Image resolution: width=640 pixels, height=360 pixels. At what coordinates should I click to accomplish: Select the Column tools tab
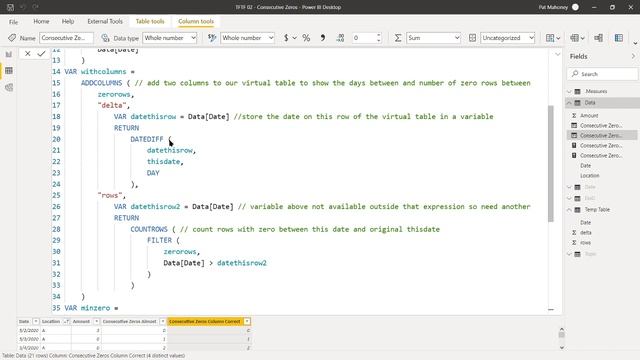tap(196, 21)
